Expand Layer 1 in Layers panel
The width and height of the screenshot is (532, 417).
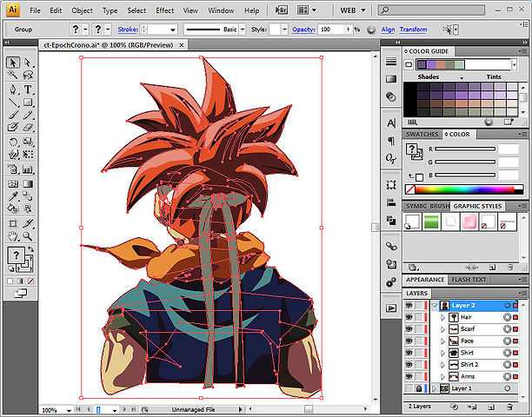click(435, 388)
